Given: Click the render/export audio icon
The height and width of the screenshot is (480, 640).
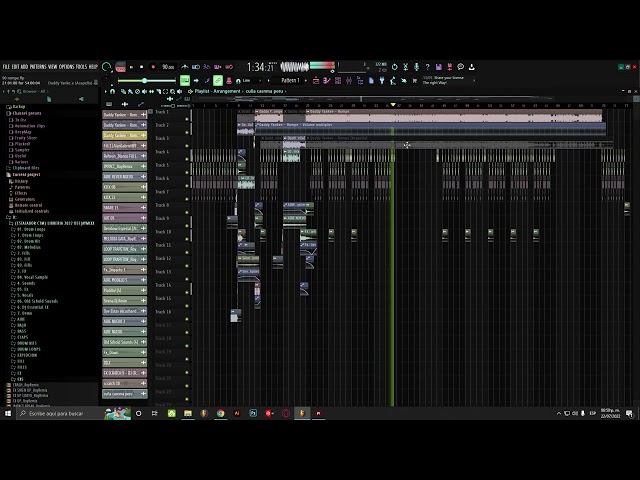Looking at the screenshot, I should pyautogui.click(x=449, y=67).
